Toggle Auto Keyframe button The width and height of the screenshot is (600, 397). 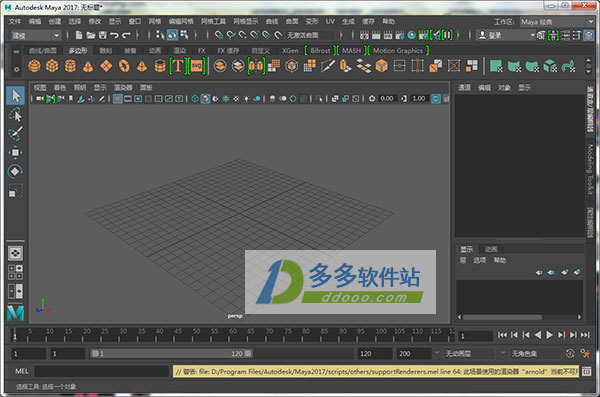570,353
